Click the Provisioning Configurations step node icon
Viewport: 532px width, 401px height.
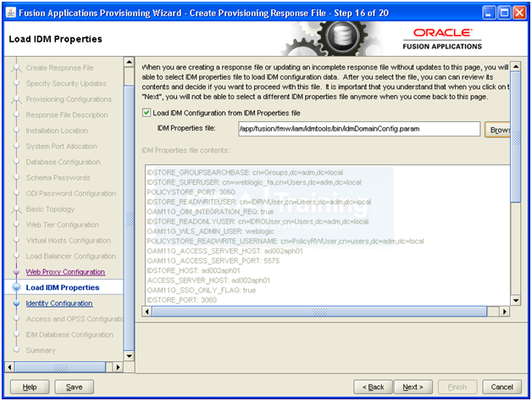pyautogui.click(x=16, y=99)
